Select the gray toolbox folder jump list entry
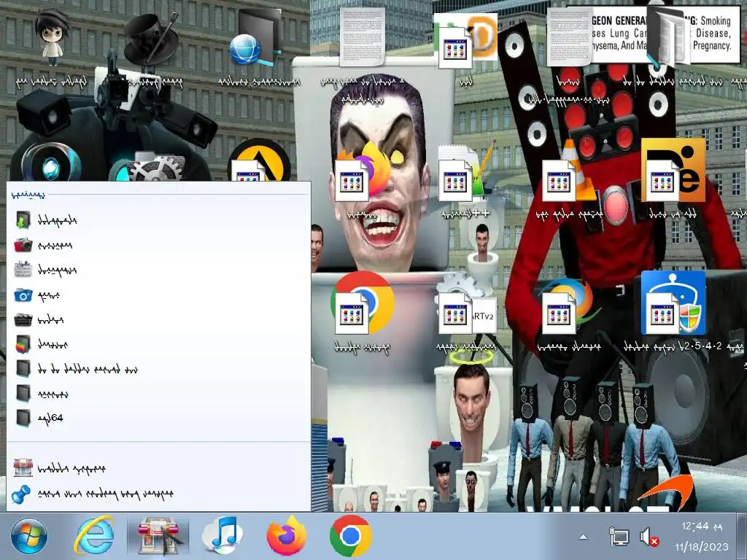747x560 pixels. [x=158, y=270]
